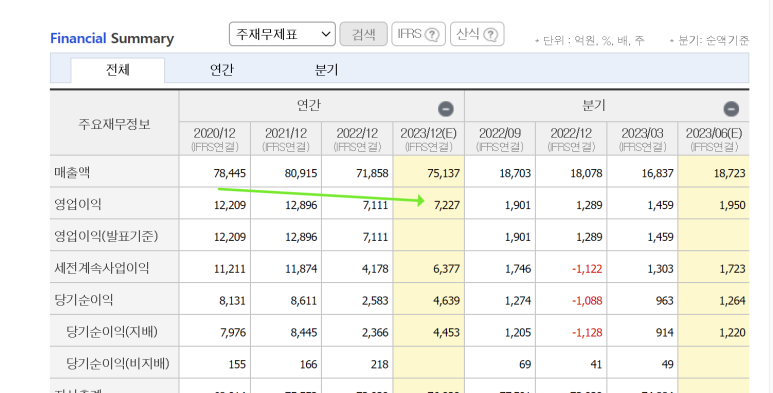Select the 914 controlling net income
This screenshot has width=773, height=393.
click(x=665, y=332)
